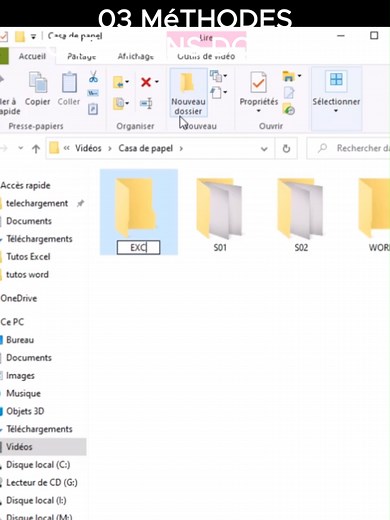
Task: Click the Move to folder icon
Action: click(118, 82)
